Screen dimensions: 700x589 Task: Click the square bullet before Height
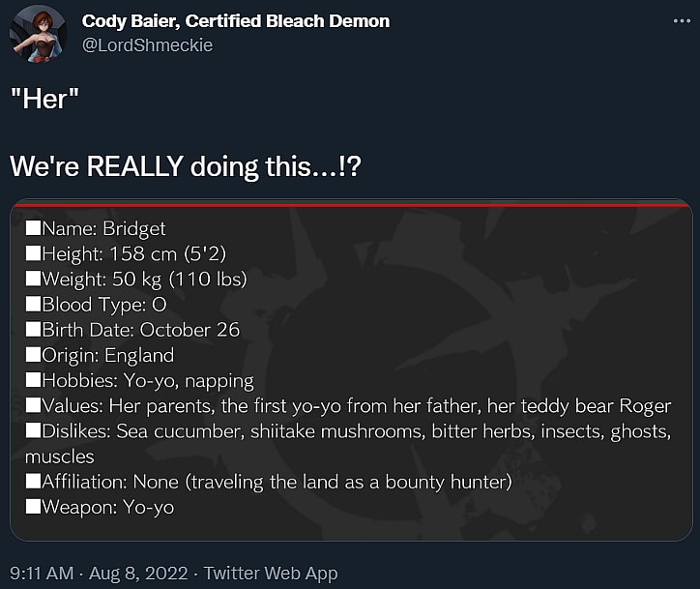coord(33,254)
